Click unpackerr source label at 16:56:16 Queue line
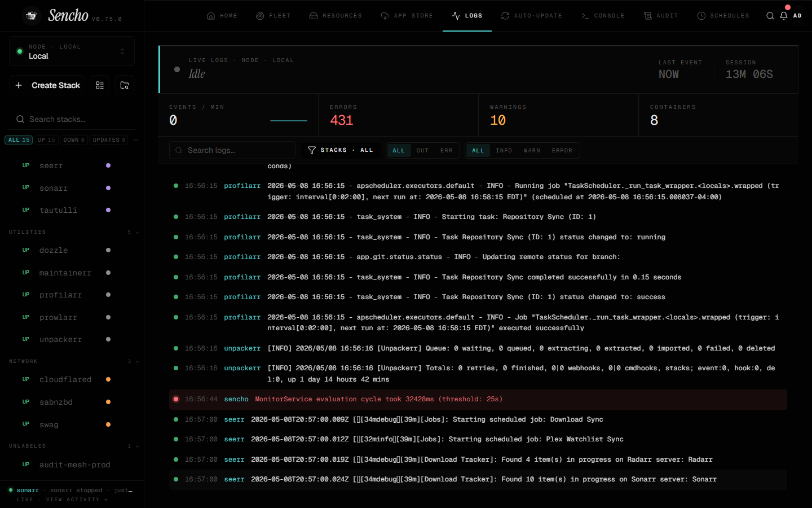This screenshot has width=812, height=508. (242, 348)
